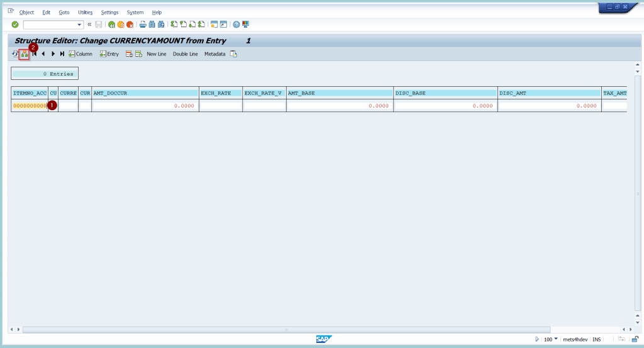
Task: Open the Settings menu
Action: coord(109,13)
